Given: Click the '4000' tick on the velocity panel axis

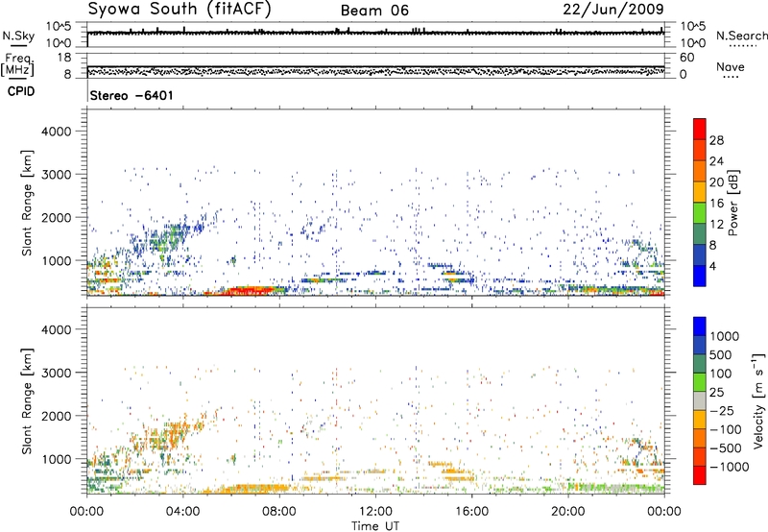Looking at the screenshot, I should tap(57, 329).
